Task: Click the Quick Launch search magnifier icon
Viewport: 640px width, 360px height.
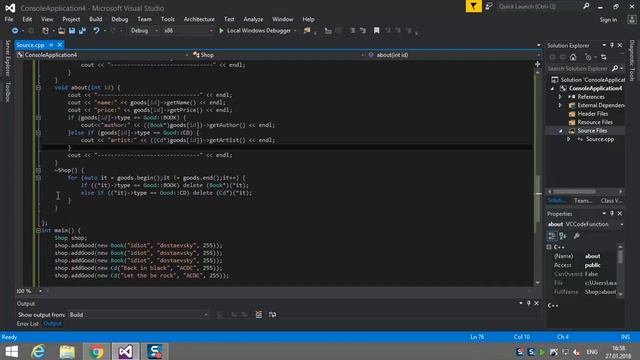Action: click(586, 7)
